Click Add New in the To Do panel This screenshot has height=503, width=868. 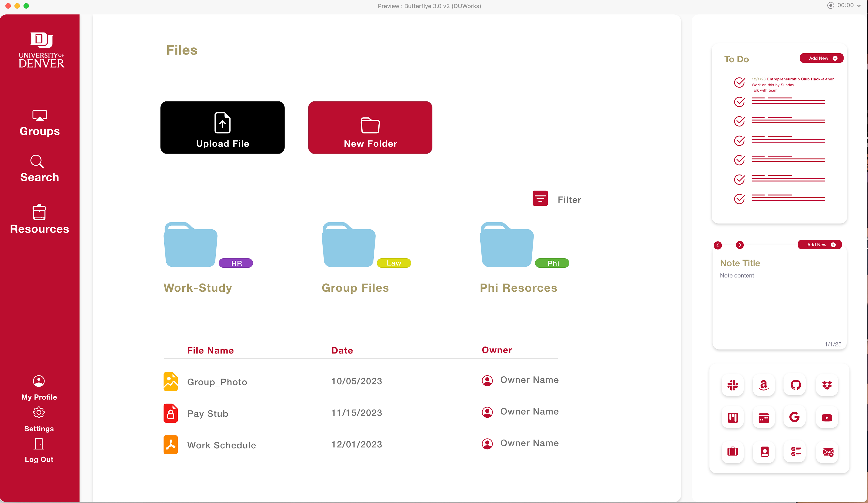click(821, 58)
